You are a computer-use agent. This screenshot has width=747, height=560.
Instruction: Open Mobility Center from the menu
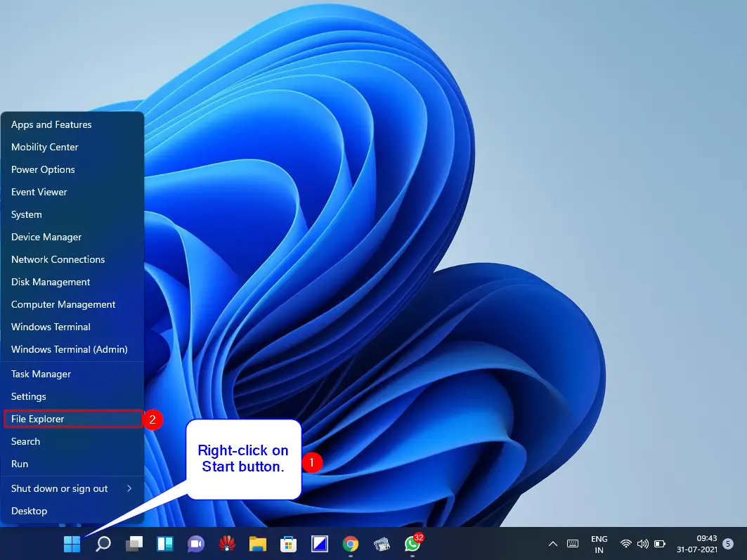click(72, 147)
